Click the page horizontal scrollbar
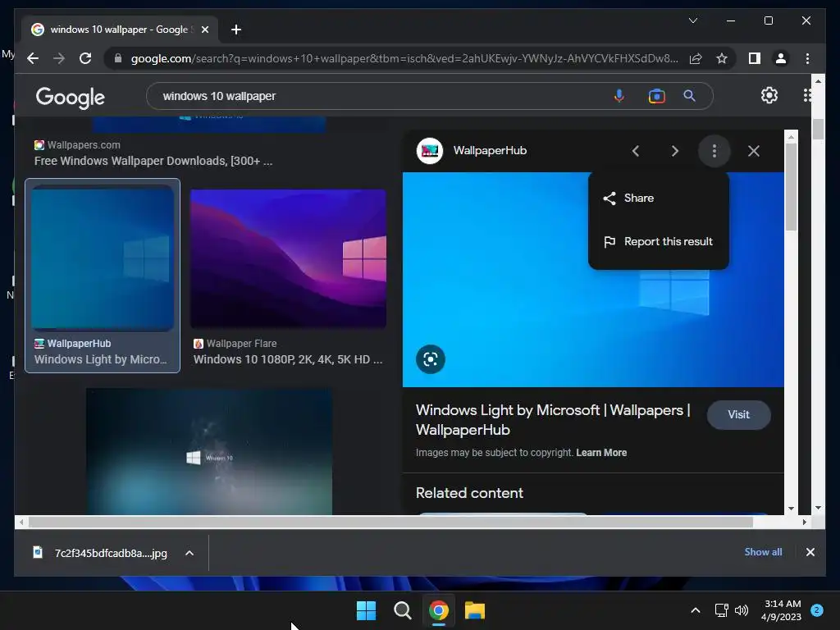The height and width of the screenshot is (630, 840). (390, 522)
